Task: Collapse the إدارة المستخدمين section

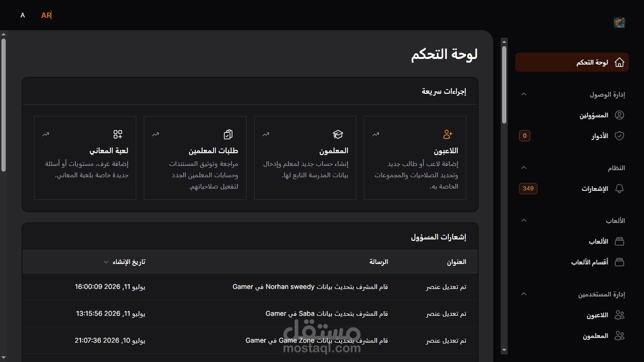Action: [x=523, y=294]
